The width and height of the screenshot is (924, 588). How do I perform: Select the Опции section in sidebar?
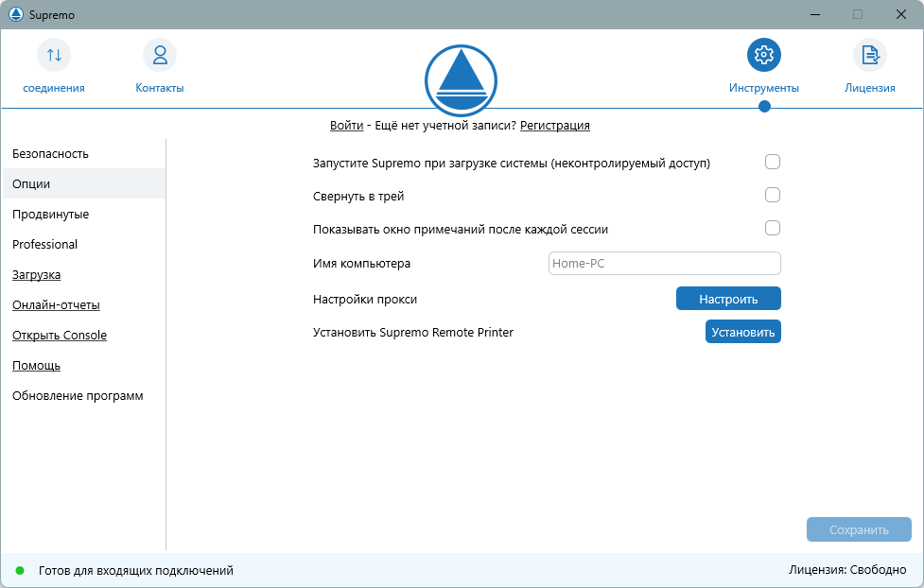pos(83,183)
